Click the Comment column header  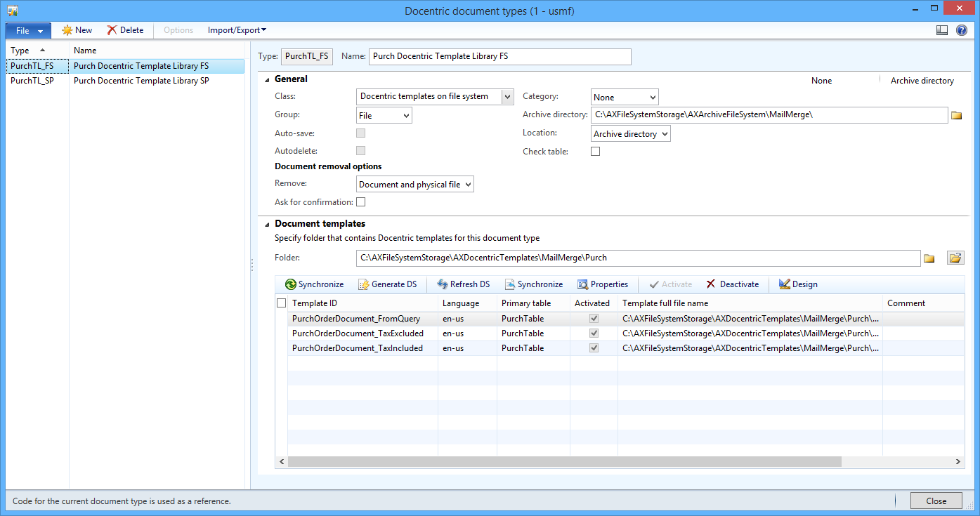click(924, 303)
